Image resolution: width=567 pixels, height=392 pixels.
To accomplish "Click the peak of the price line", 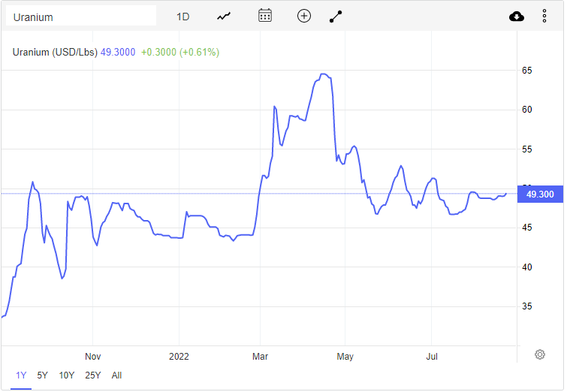I will 324,74.
